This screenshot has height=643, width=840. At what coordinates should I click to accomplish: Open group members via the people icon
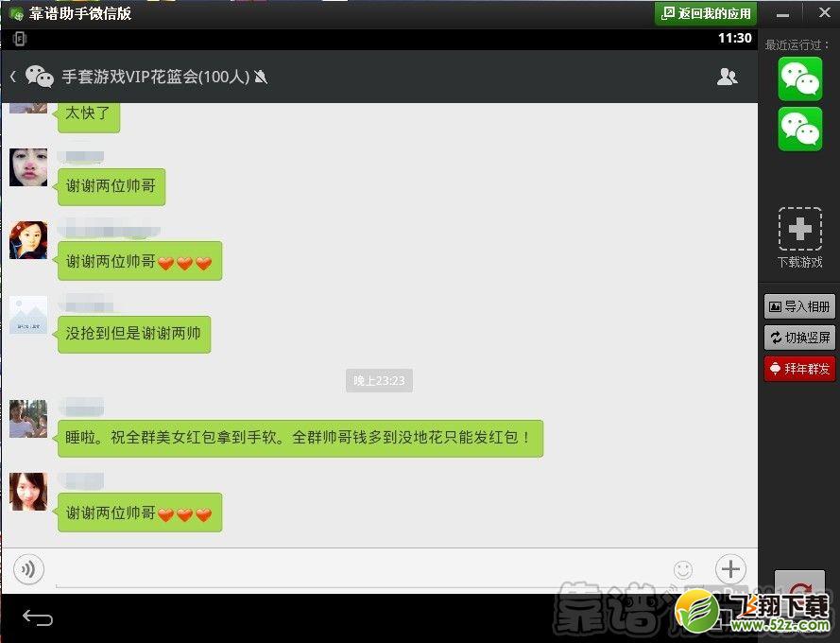tap(727, 77)
